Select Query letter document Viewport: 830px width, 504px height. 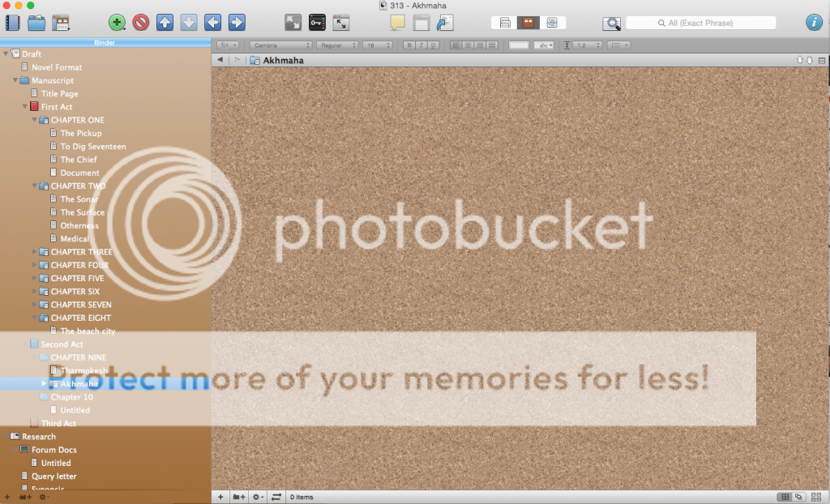point(53,476)
